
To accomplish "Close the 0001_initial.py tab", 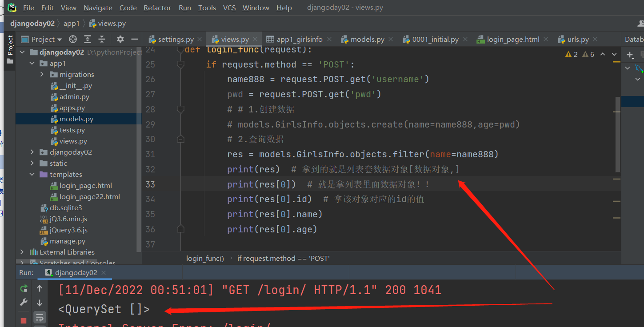I will [x=465, y=39].
